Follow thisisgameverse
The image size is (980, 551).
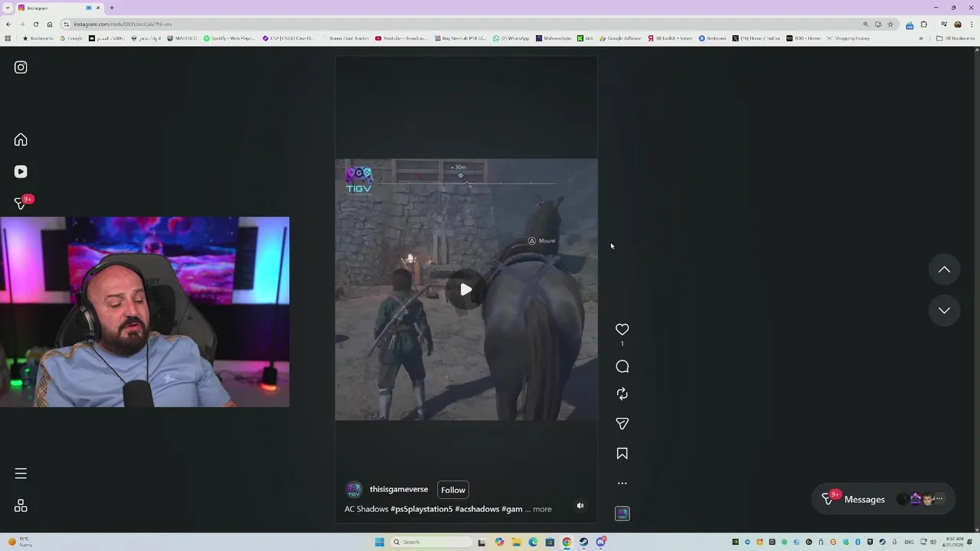tap(453, 490)
